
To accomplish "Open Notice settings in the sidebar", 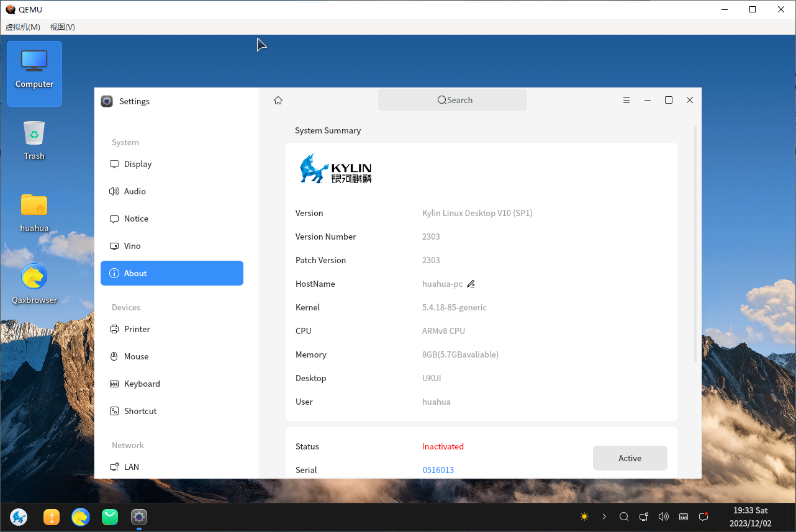I will pos(172,219).
